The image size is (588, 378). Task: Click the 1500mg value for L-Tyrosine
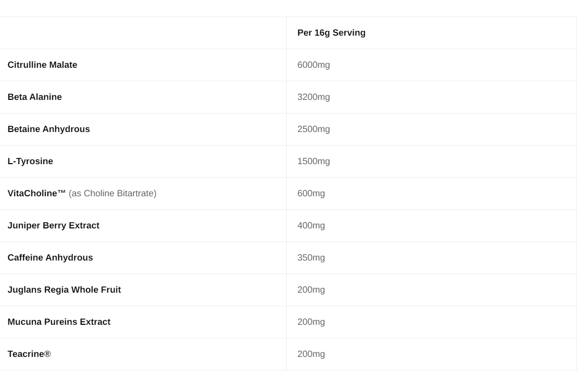click(313, 161)
